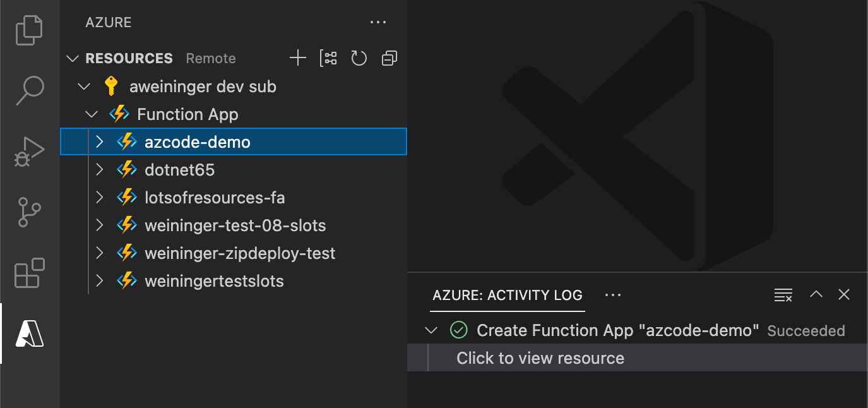Click the Remote label beside RESOURCES
This screenshot has height=408, width=868.
pos(211,58)
